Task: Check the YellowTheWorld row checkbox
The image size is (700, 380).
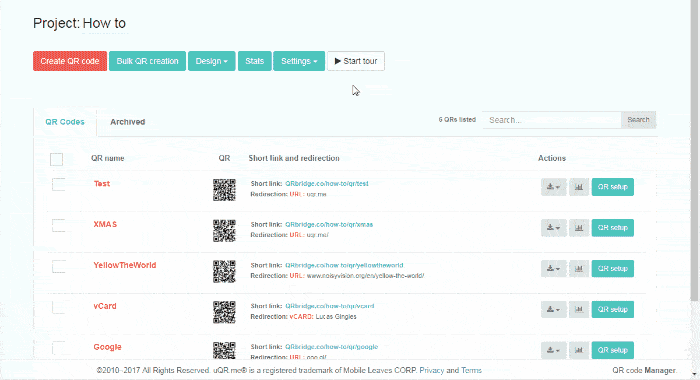Action: tap(58, 266)
